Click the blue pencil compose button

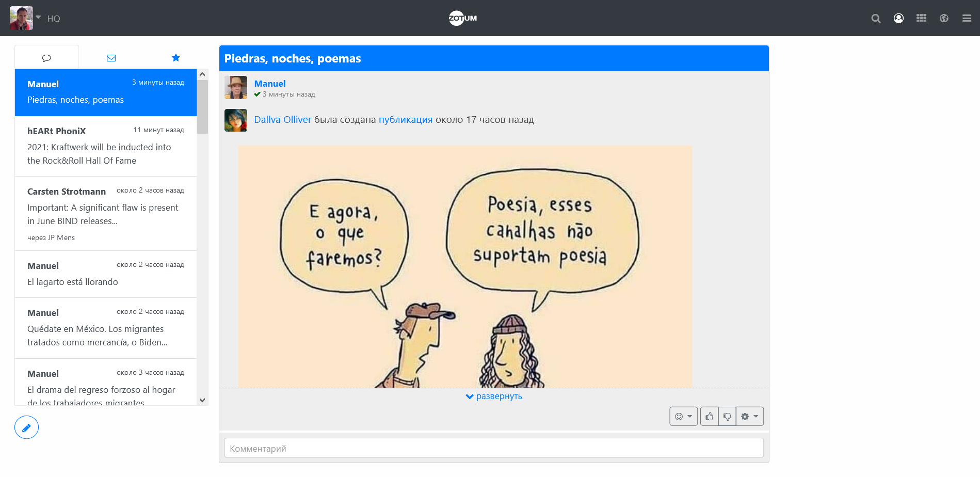tap(26, 427)
